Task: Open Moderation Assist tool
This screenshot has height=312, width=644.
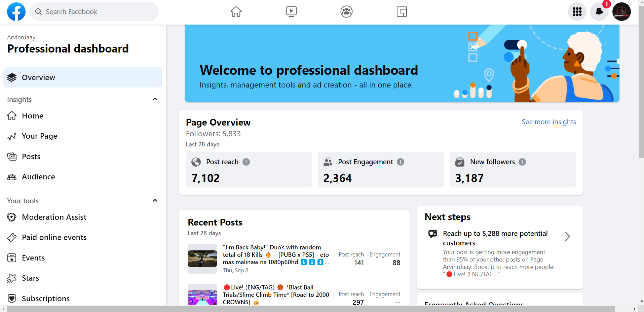Action: click(83, 217)
